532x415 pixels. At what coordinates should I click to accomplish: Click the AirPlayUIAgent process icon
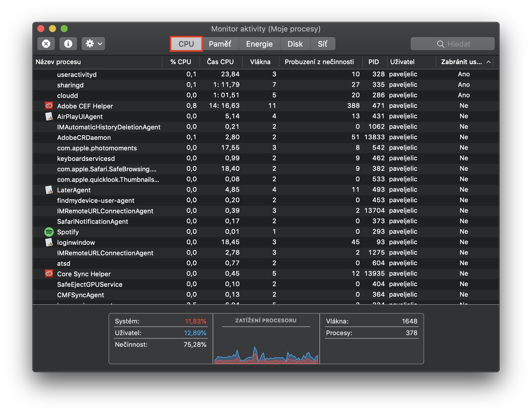pos(49,117)
